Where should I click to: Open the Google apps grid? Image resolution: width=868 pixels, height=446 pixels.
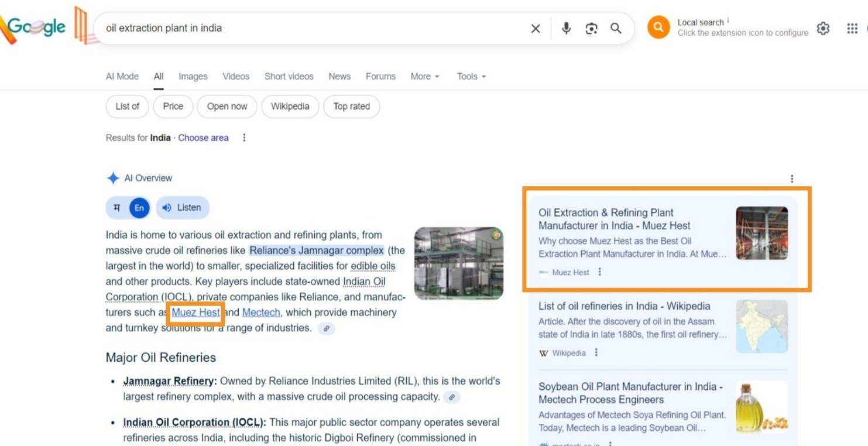pyautogui.click(x=852, y=28)
